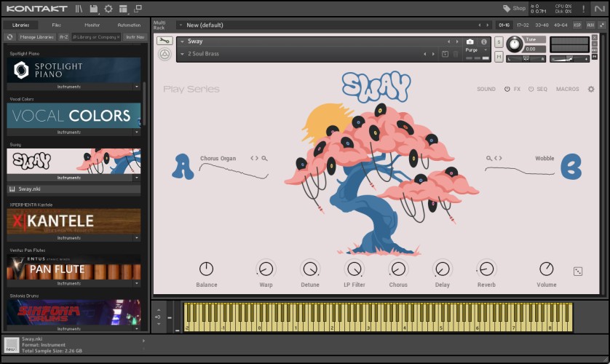This screenshot has width=610, height=364.
Task: Open the MACROS page in Sway
Action: [x=568, y=89]
